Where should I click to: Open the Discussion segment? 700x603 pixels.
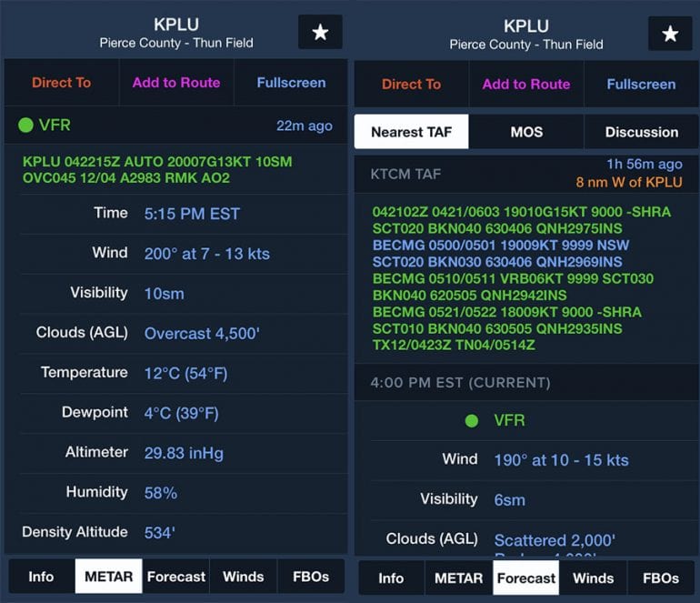641,132
